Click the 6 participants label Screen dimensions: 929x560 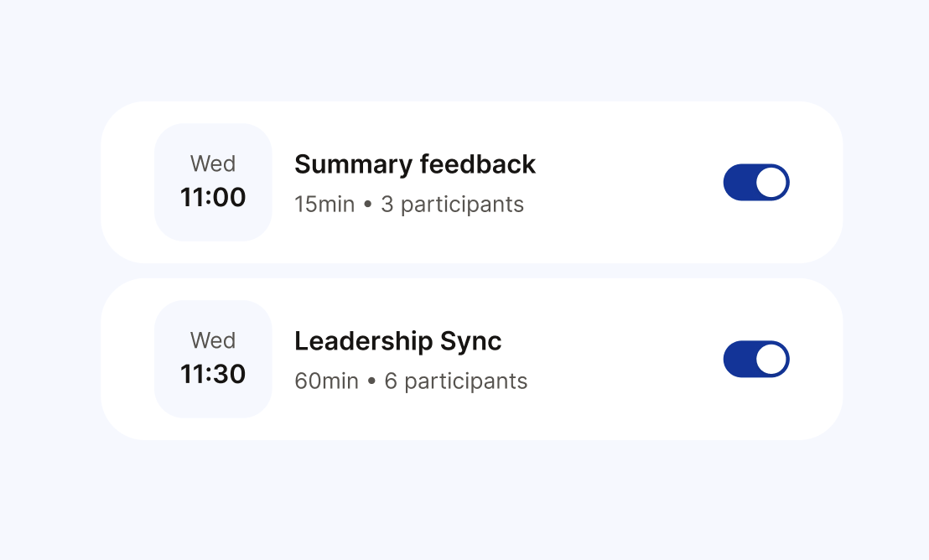[457, 381]
